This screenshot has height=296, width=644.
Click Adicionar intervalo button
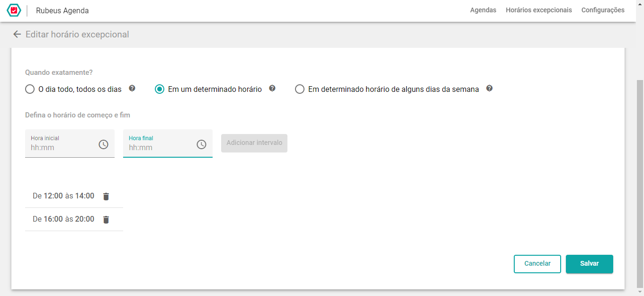254,143
